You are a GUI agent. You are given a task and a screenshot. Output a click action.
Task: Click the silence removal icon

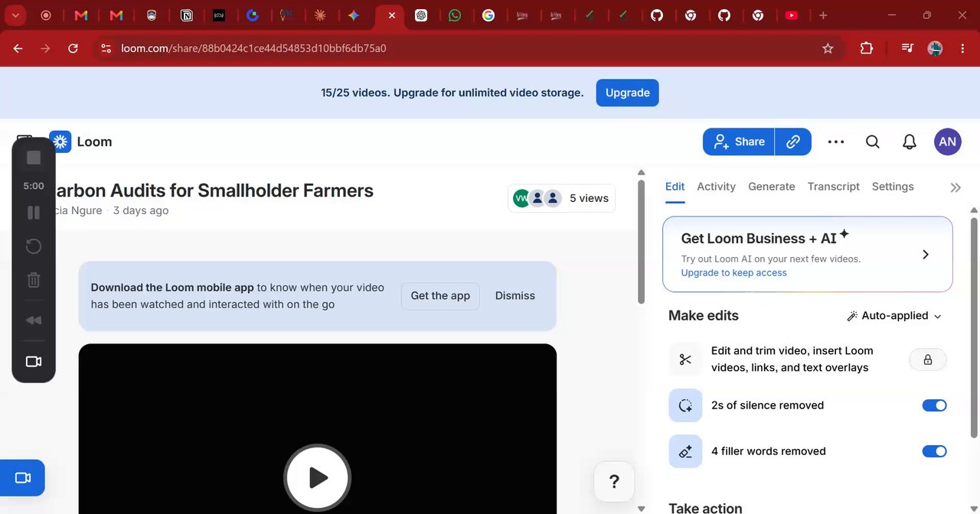685,405
